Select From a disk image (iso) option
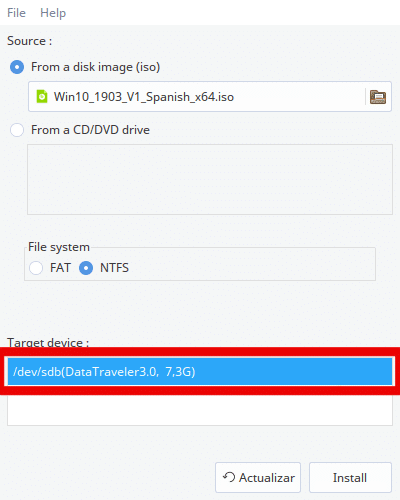This screenshot has width=400, height=500. (x=17, y=67)
